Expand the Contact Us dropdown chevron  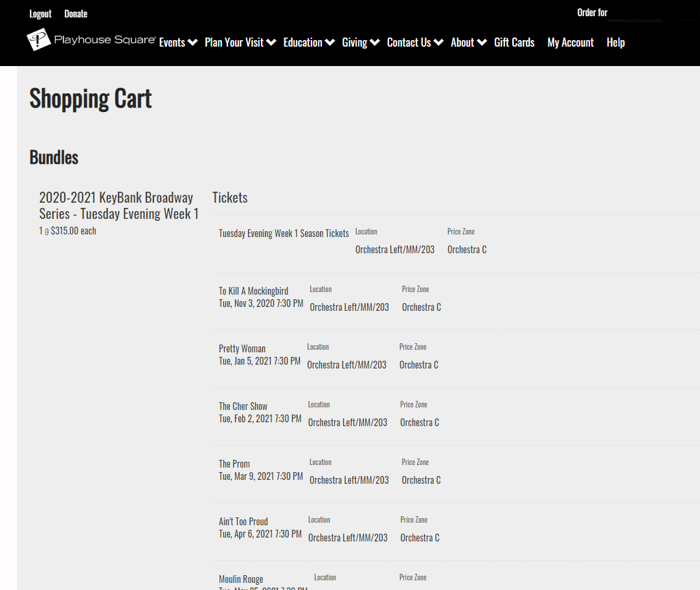click(439, 43)
